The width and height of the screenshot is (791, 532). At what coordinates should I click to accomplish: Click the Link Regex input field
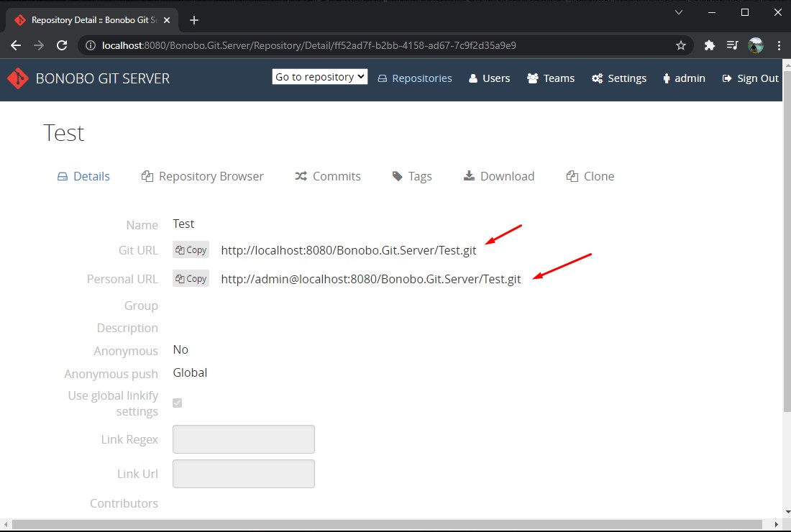click(244, 439)
